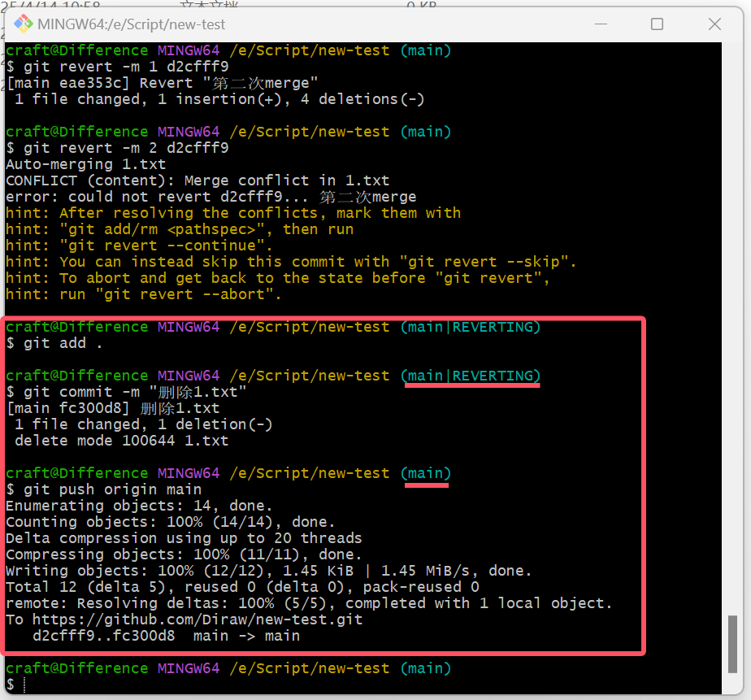Click the 'remote: Resolving deltas' line

309,604
